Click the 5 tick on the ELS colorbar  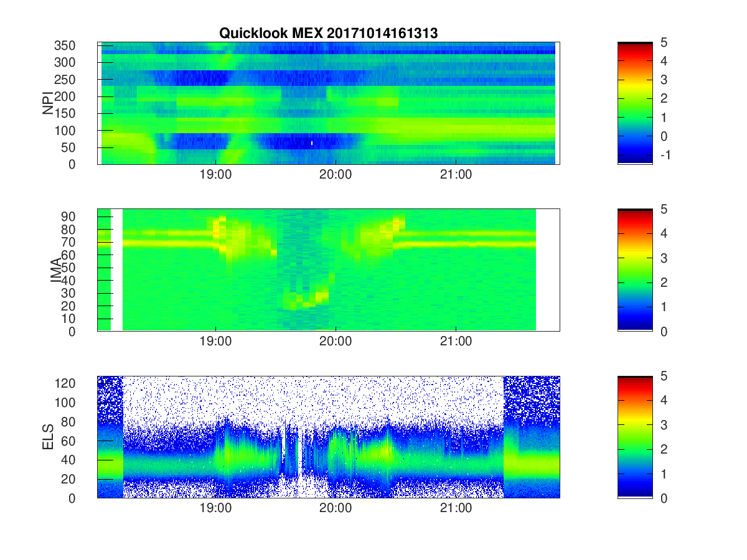[x=664, y=376]
